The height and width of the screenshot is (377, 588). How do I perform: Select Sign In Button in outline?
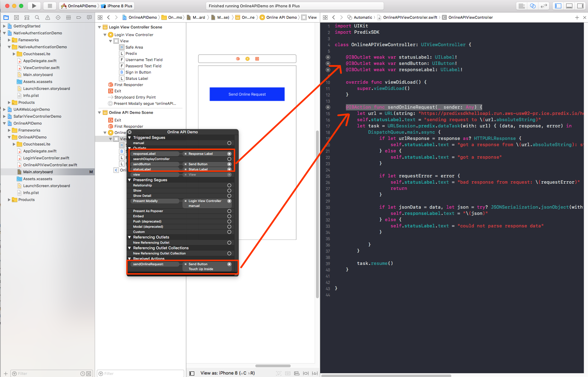click(x=138, y=72)
